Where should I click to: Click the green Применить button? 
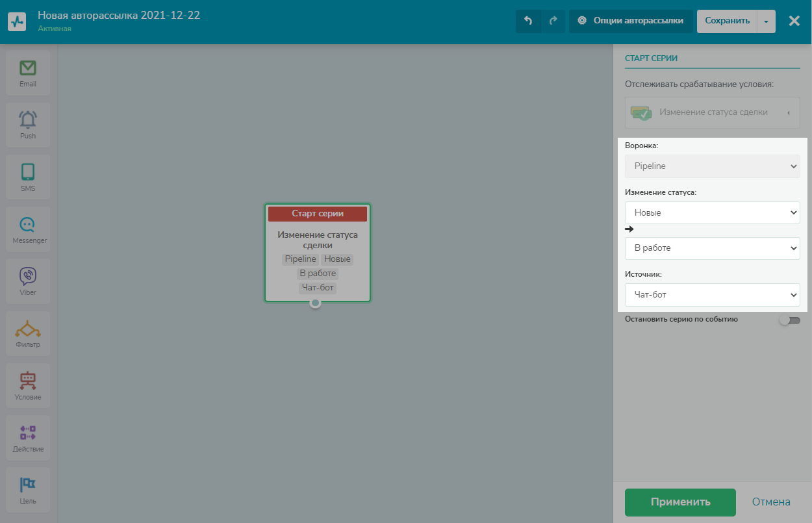click(x=680, y=502)
